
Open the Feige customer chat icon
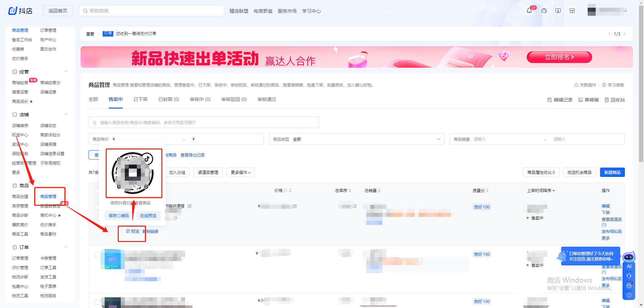[x=544, y=11]
